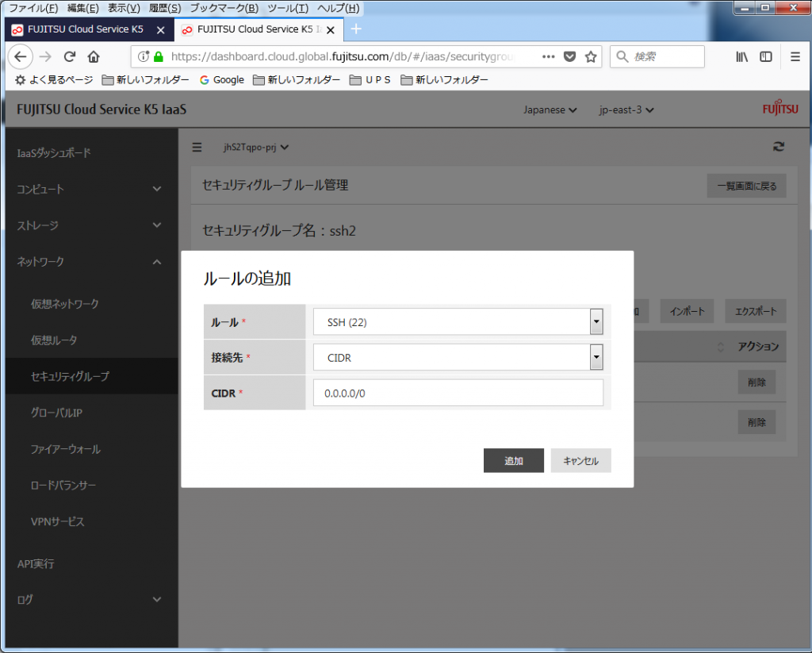Close the first FUJITSU Cloud Service K5 tab
Image resolution: width=812 pixels, height=653 pixels.
click(160, 30)
